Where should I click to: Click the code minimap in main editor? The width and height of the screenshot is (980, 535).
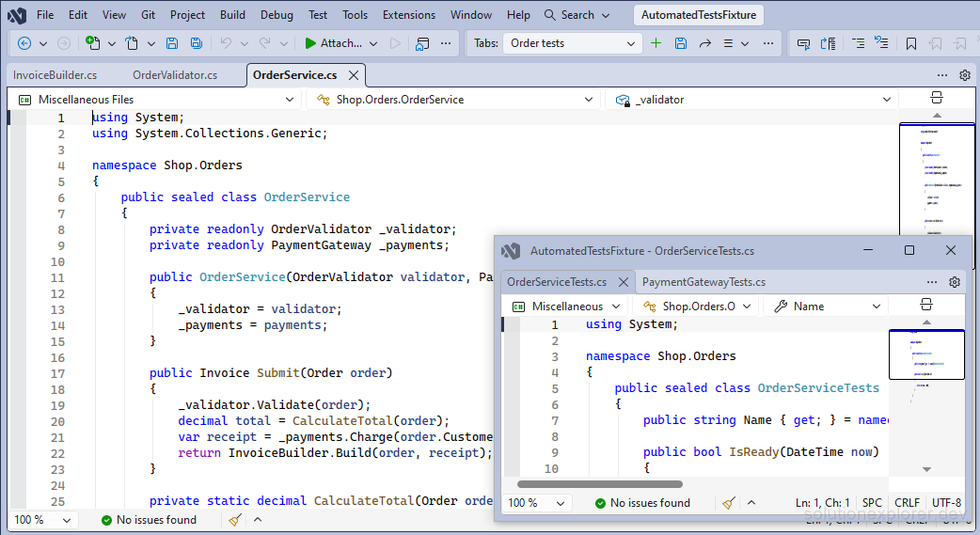(x=936, y=180)
